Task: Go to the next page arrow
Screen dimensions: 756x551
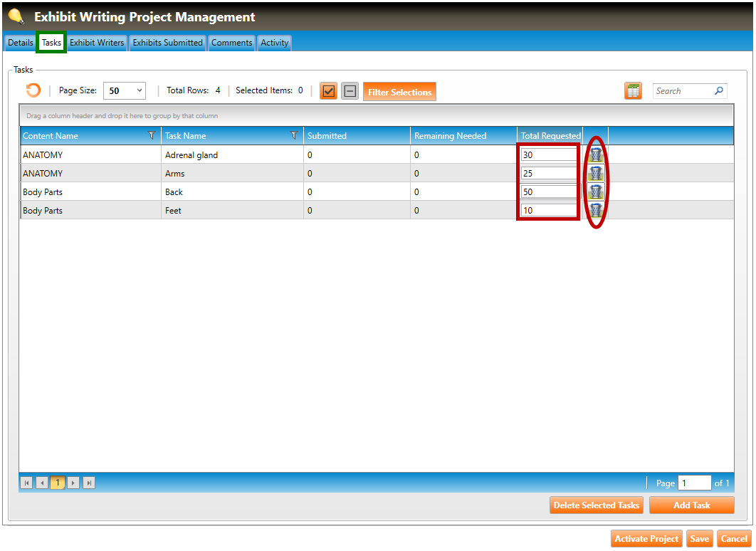Action: [73, 483]
